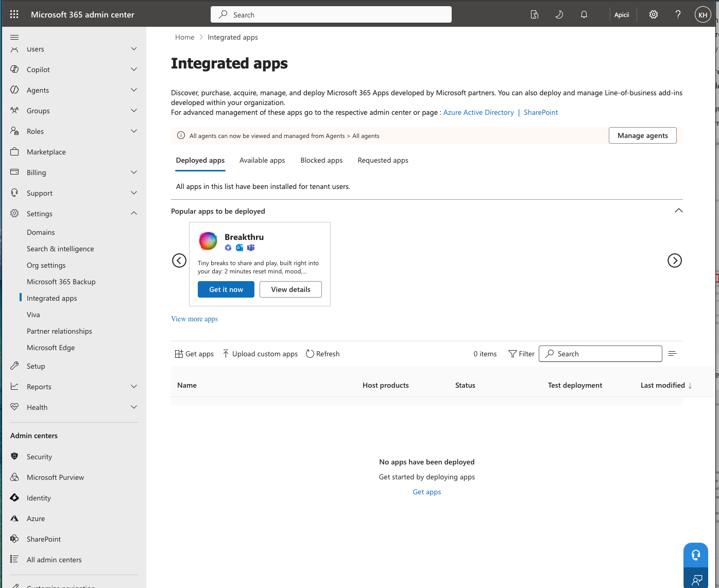Open Partner relationships in sidebar

pyautogui.click(x=59, y=331)
